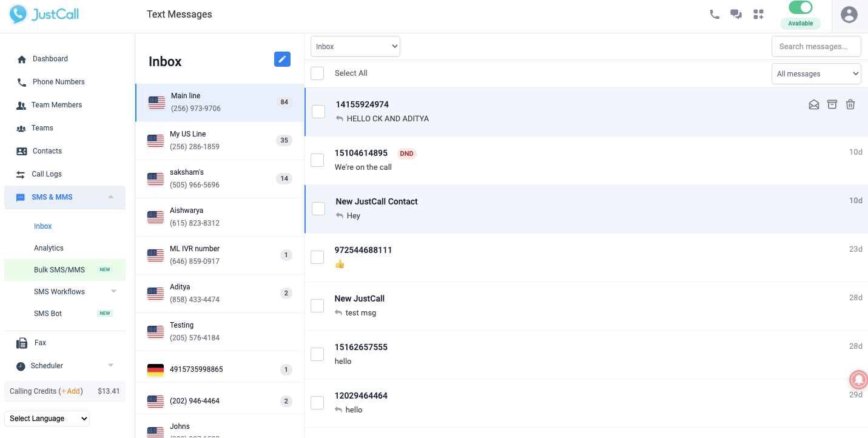Open the All messages filter dropdown

pyautogui.click(x=816, y=74)
